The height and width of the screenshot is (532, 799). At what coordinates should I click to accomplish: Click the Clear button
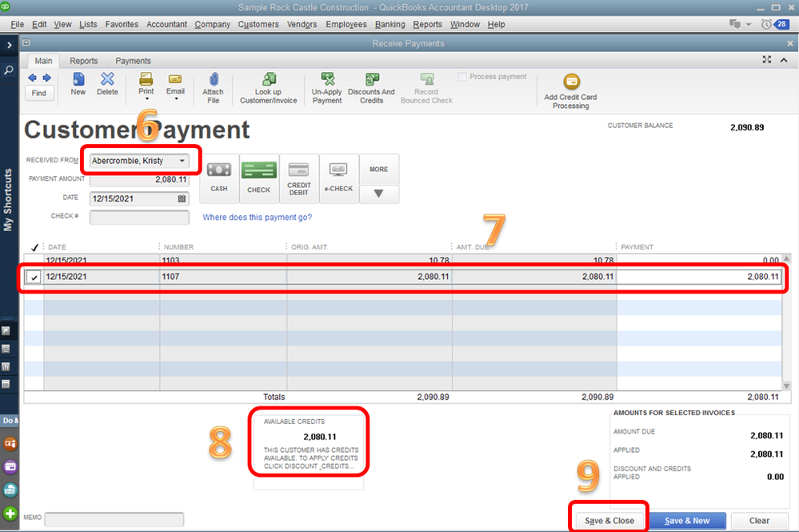759,520
